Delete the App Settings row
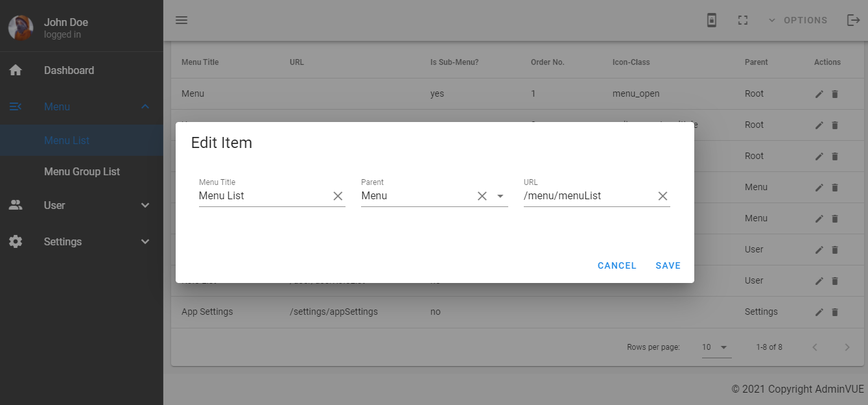 pyautogui.click(x=835, y=312)
